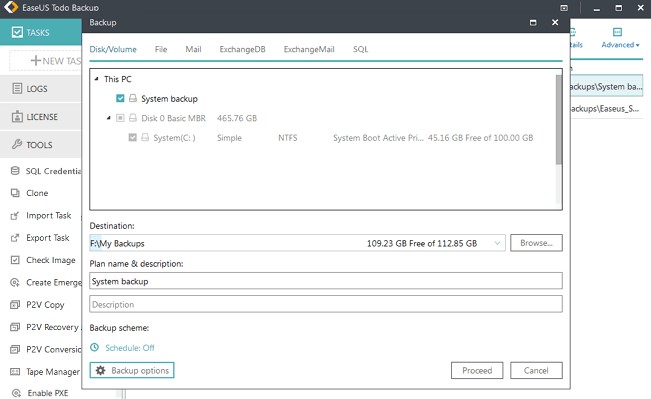Click the P2V Copy icon
651x399 pixels.
coord(15,305)
